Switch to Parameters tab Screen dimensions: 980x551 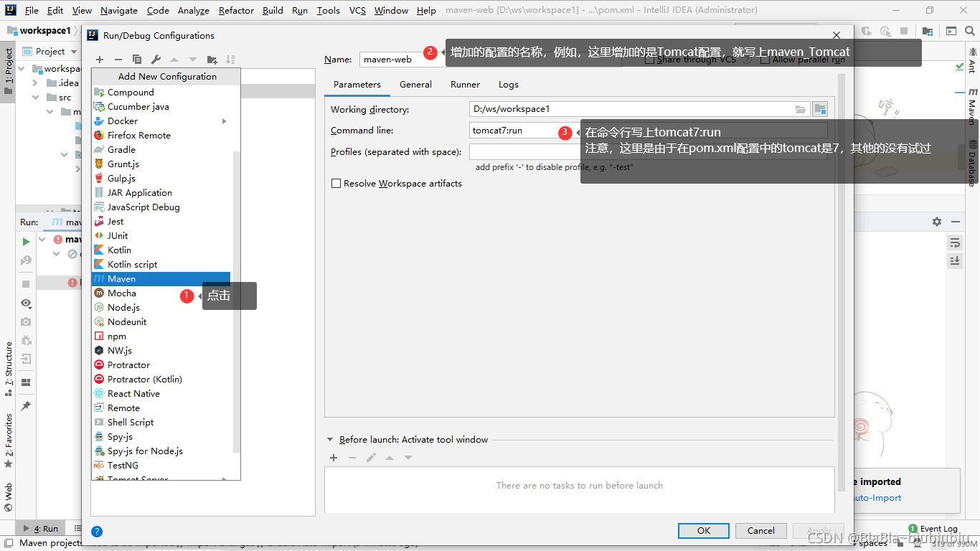click(357, 84)
